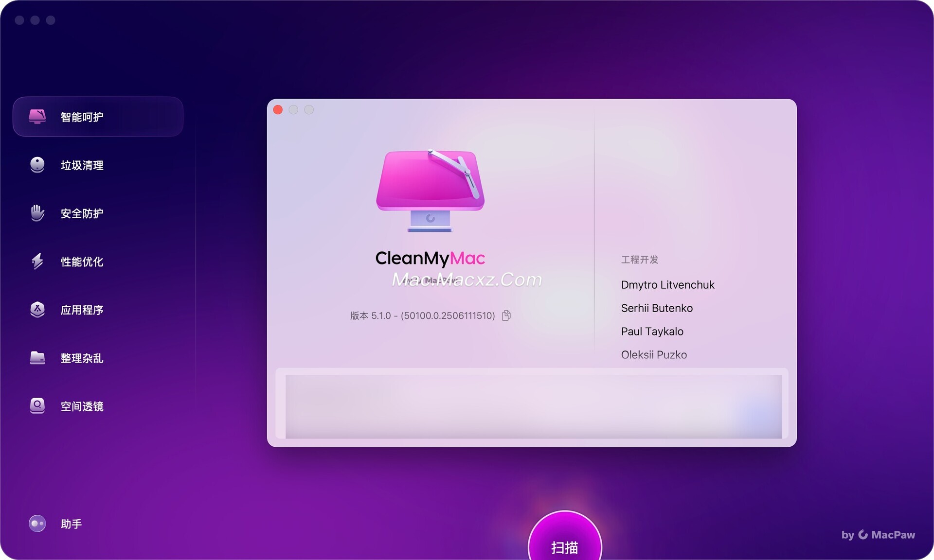Click the 安全防护 hand icon
Screen dimensions: 934x560
(x=37, y=213)
